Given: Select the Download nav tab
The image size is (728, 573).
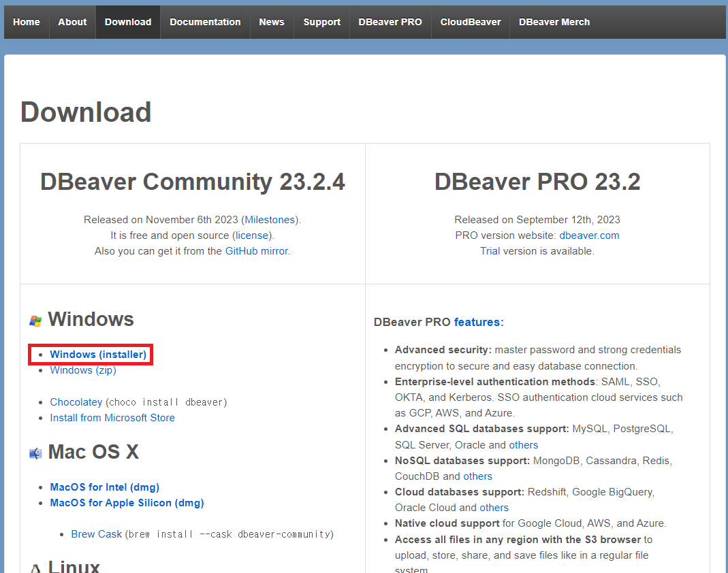Looking at the screenshot, I should (128, 22).
